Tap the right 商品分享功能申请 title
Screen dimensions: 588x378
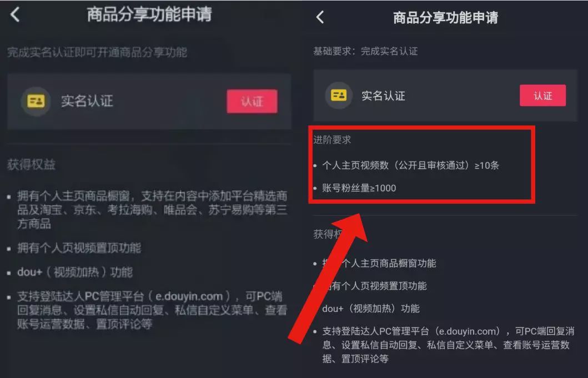(445, 17)
